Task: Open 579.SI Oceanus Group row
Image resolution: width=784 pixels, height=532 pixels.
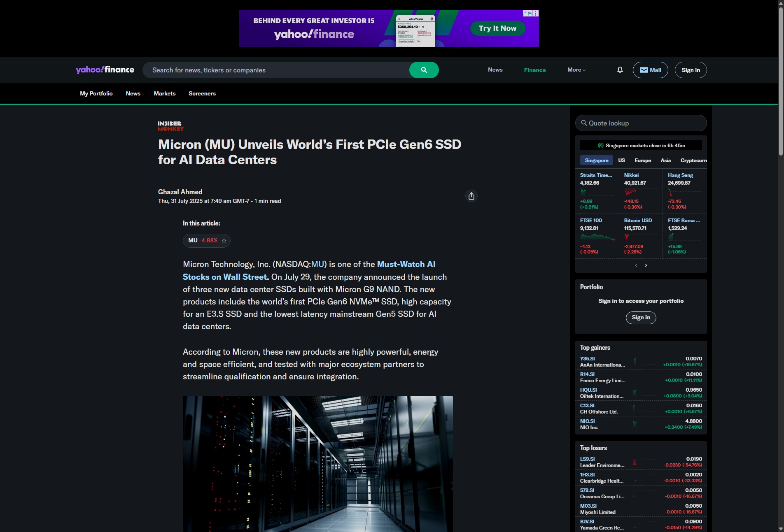Action: pyautogui.click(x=641, y=493)
